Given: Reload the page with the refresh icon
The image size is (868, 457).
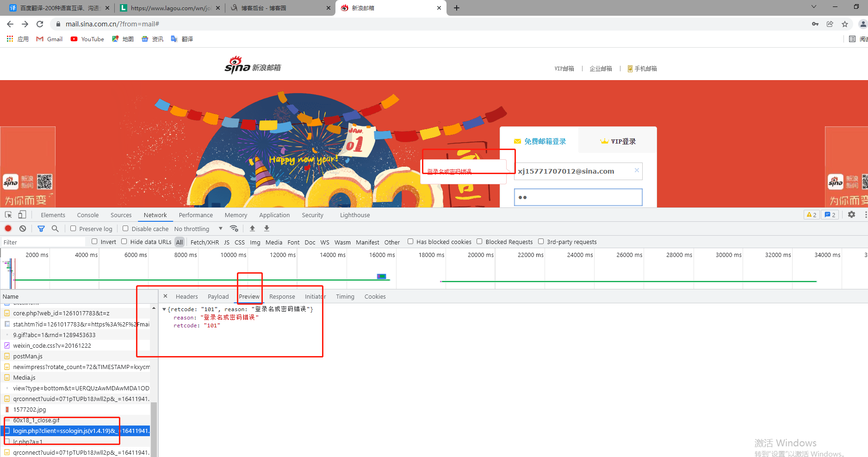Looking at the screenshot, I should [x=40, y=24].
